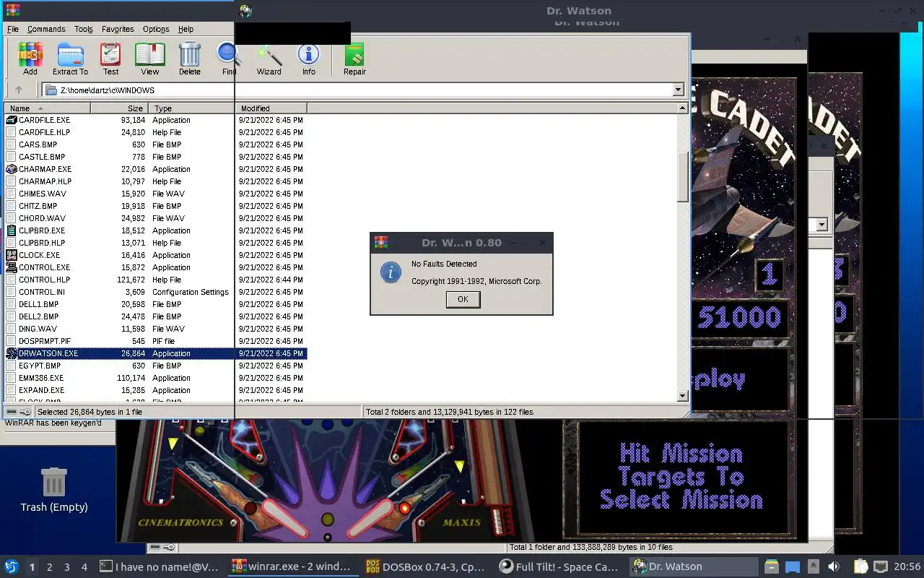Click the Extract To toolbar icon
This screenshot has height=578, width=924.
pyautogui.click(x=70, y=55)
